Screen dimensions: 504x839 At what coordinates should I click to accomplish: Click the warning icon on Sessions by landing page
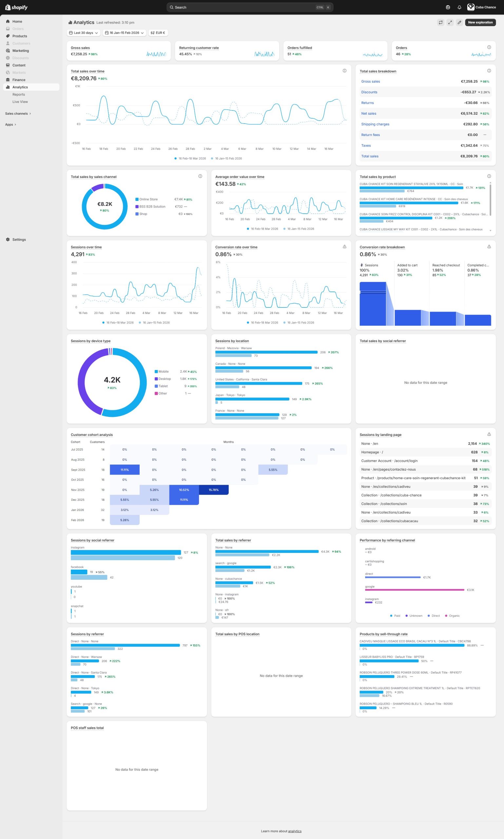pyautogui.click(x=489, y=434)
